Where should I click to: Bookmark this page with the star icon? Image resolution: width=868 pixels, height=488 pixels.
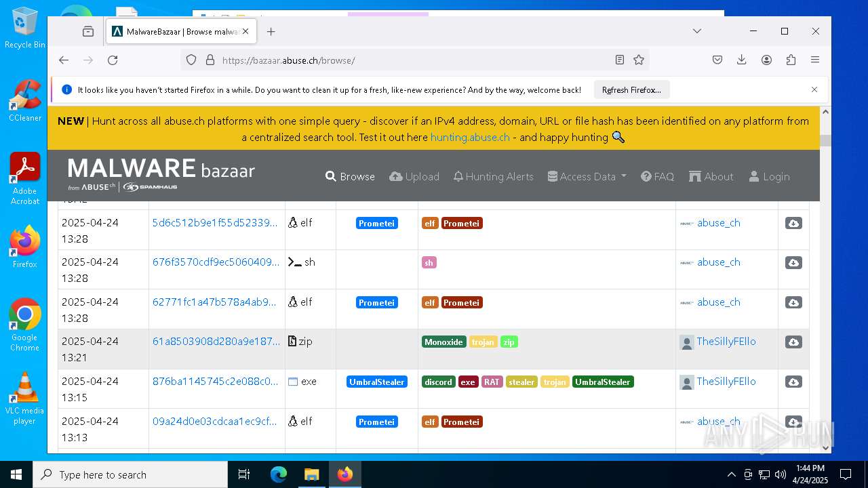coord(639,60)
